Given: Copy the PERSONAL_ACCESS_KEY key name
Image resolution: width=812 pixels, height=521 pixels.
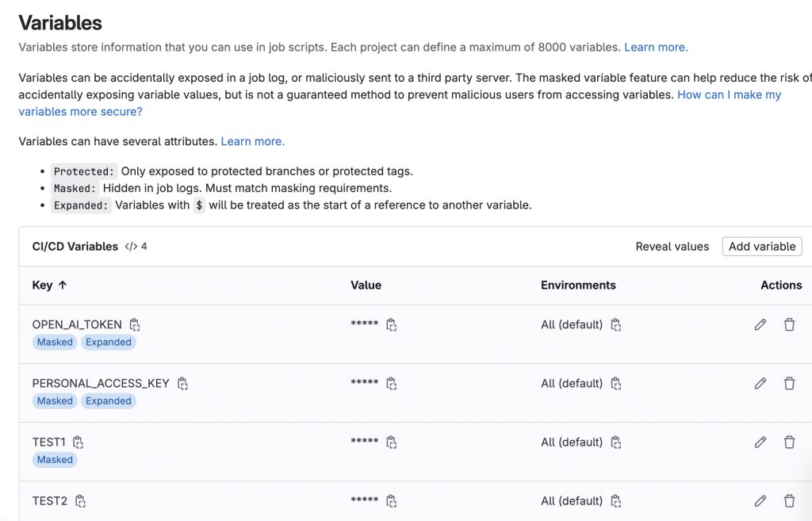Looking at the screenshot, I should pos(182,383).
